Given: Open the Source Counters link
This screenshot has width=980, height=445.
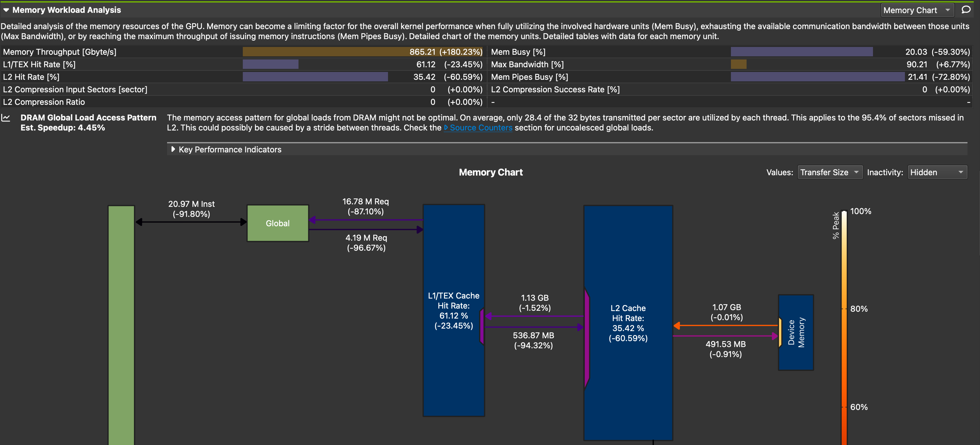Looking at the screenshot, I should point(481,128).
